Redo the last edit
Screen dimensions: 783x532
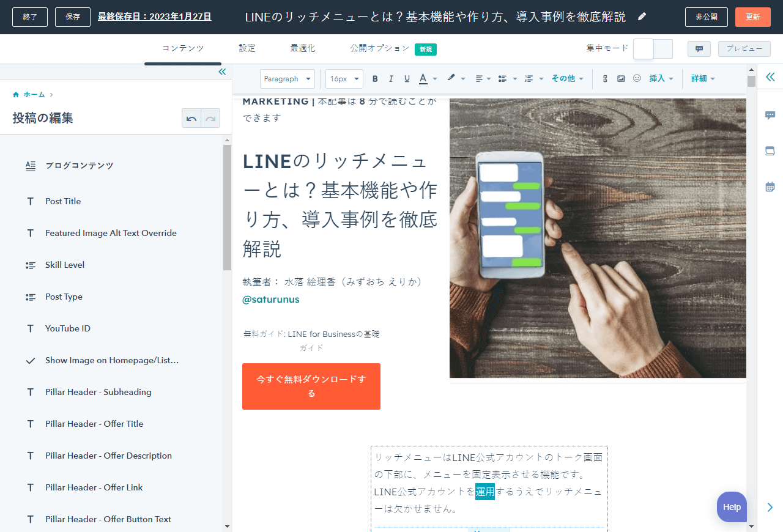(210, 118)
